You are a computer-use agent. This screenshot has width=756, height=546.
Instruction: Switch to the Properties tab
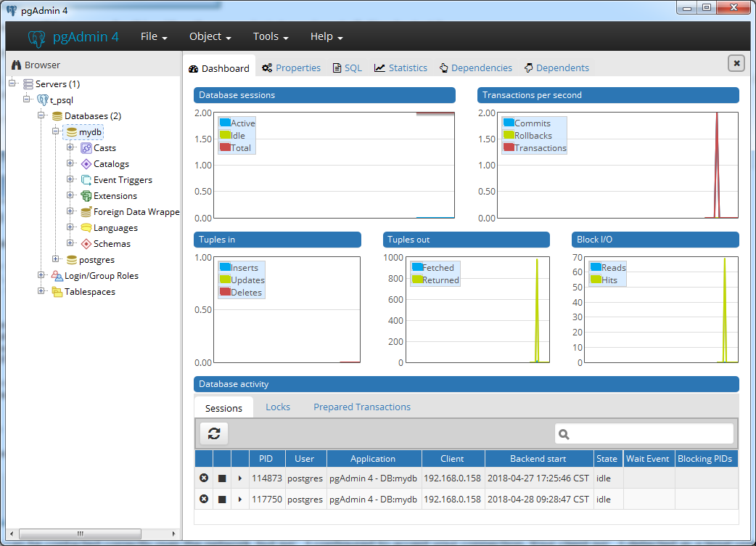coord(291,68)
